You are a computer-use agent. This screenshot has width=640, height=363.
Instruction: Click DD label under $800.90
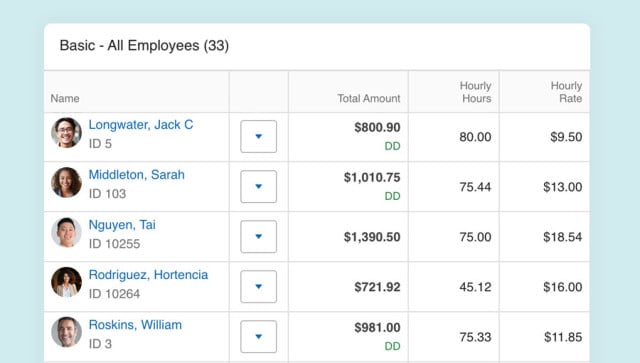click(x=392, y=146)
